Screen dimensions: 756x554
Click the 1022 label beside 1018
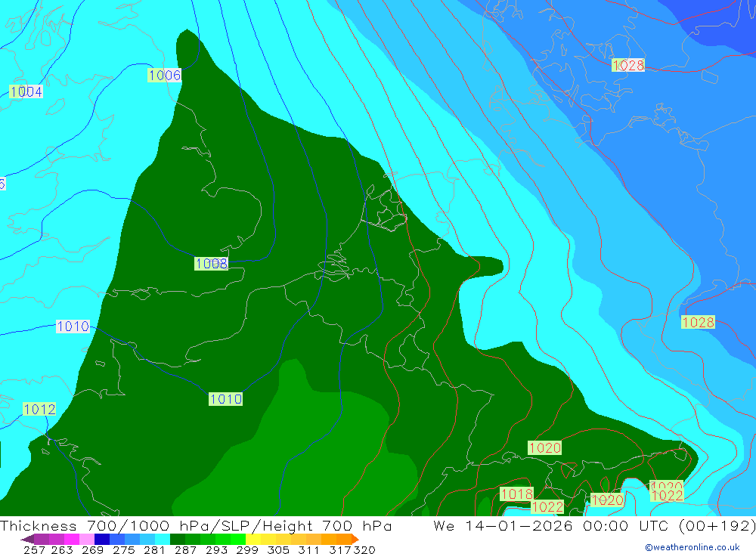547,506
